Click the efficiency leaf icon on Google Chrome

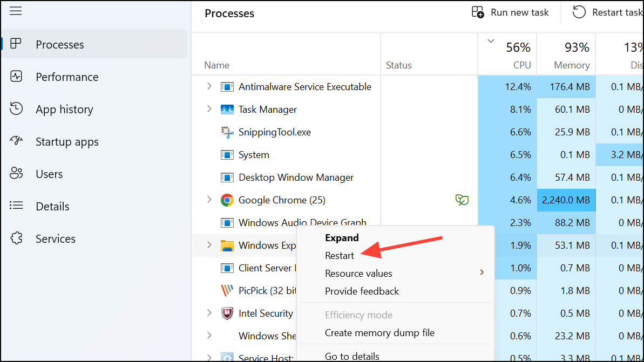click(x=462, y=200)
